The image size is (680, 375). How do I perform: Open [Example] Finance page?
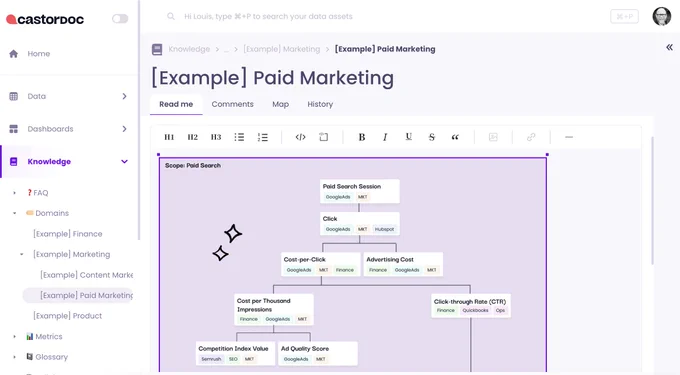tap(68, 234)
